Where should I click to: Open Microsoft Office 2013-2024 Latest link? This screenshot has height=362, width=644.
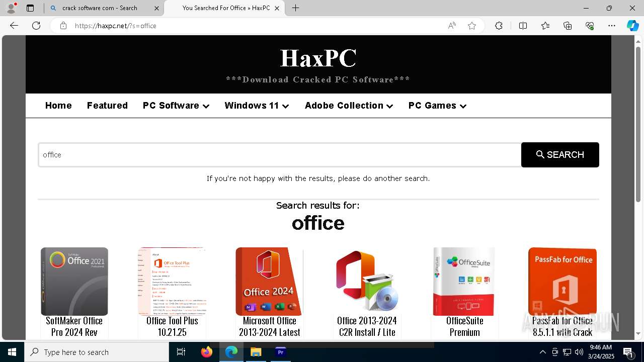pyautogui.click(x=270, y=326)
